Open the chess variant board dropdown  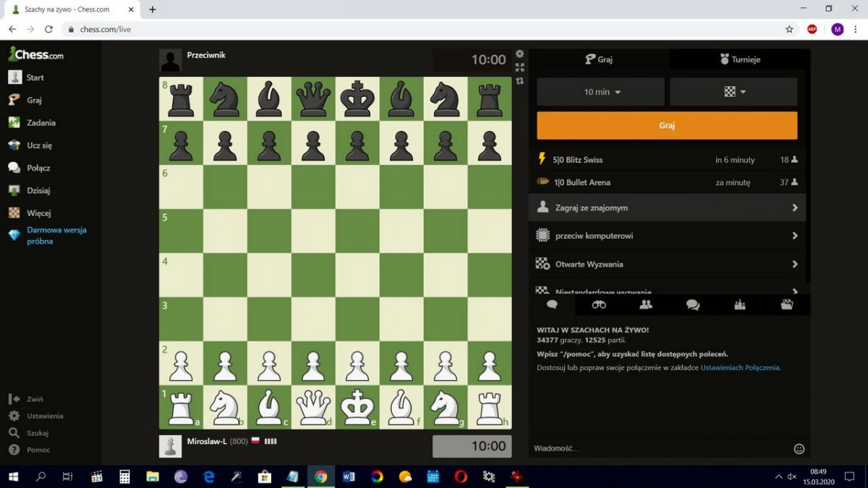[733, 92]
